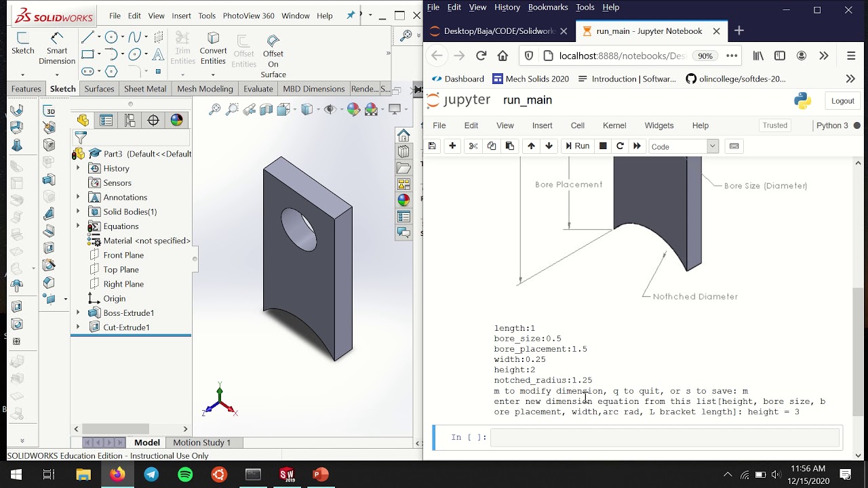
Task: Expand the Annotations tree node
Action: pos(78,197)
